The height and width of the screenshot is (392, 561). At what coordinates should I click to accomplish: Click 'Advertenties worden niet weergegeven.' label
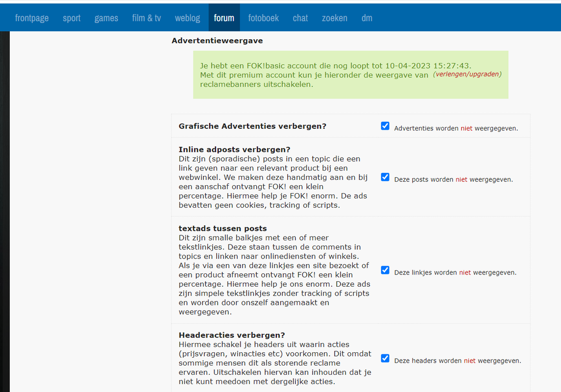tap(456, 128)
